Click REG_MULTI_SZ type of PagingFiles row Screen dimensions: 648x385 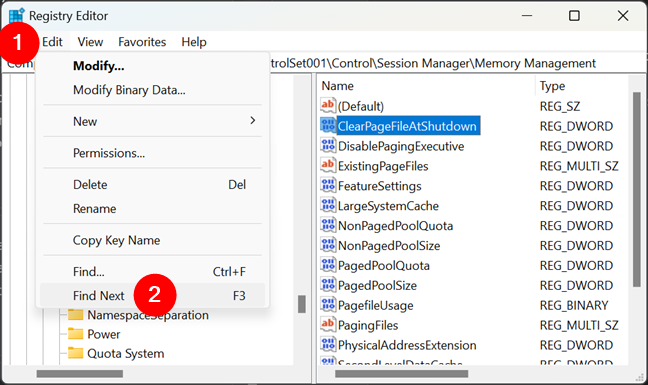(x=579, y=325)
